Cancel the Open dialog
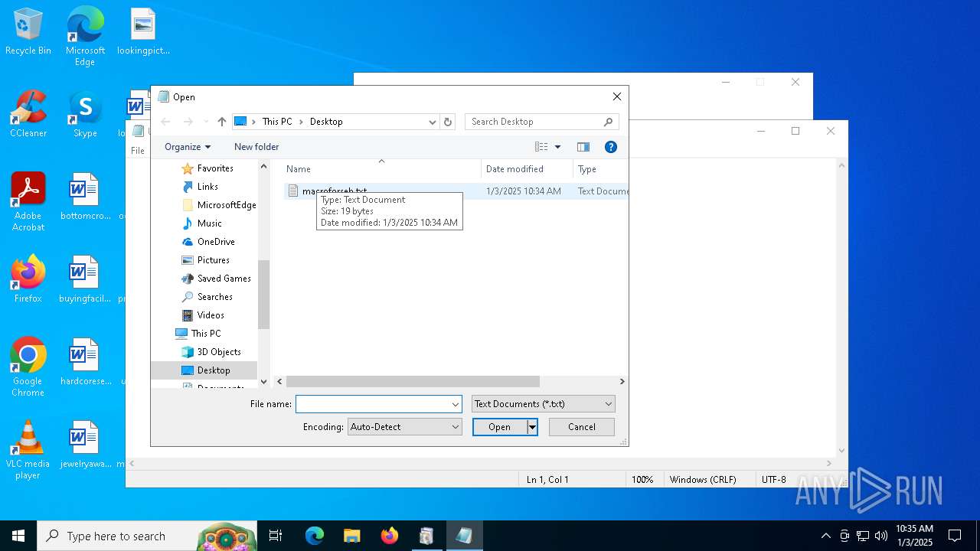This screenshot has height=551, width=980. click(582, 427)
